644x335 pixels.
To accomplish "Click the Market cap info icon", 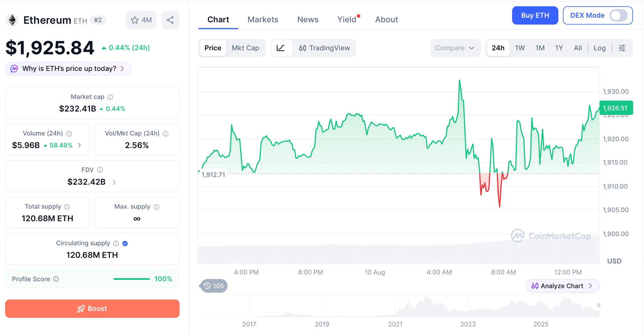I will (x=110, y=97).
